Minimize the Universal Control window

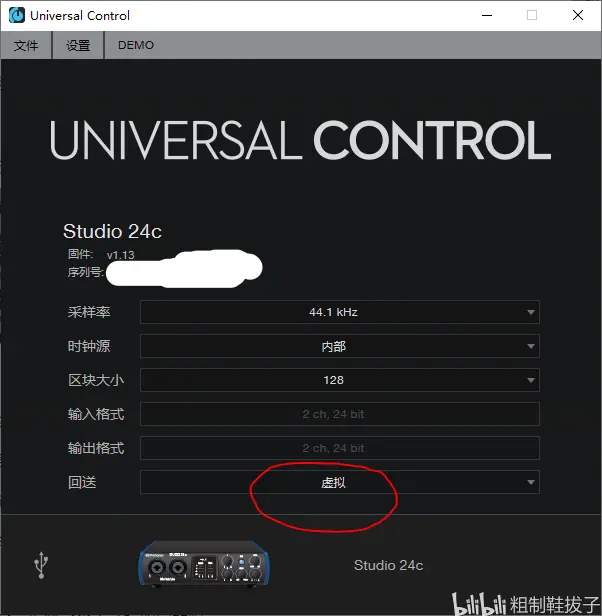tap(487, 15)
